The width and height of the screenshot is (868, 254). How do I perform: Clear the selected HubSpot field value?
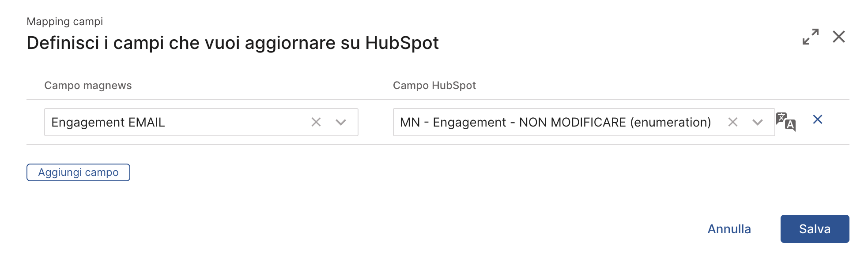coord(732,122)
